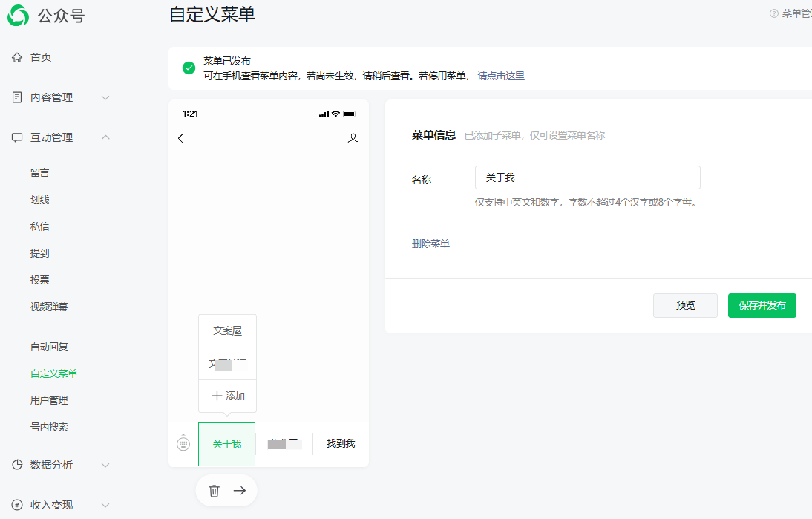Click the 保存并发布 button
This screenshot has width=812, height=519.
pos(762,305)
